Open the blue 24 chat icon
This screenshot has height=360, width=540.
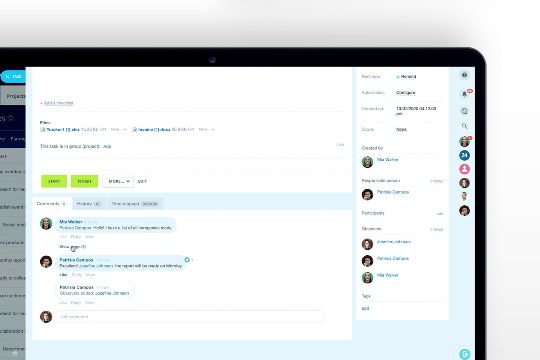[464, 155]
